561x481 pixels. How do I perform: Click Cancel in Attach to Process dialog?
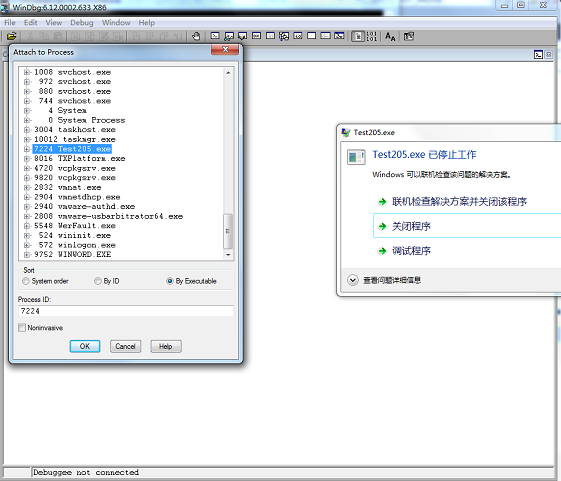125,346
